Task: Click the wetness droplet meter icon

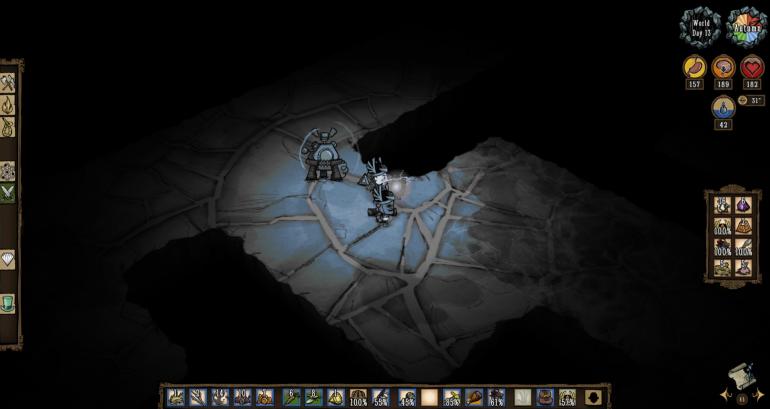Action: click(x=723, y=108)
